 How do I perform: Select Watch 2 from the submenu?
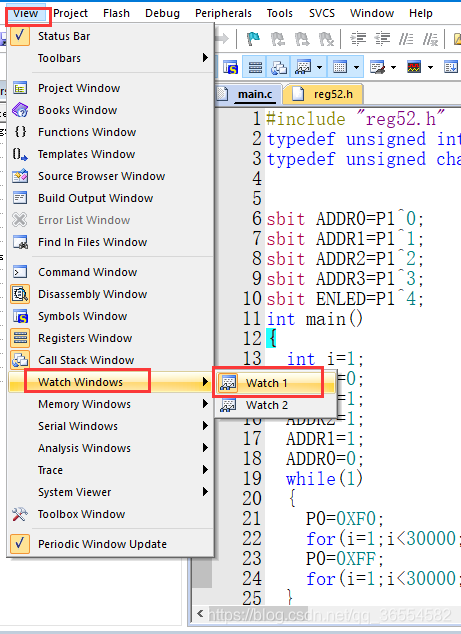click(x=275, y=405)
